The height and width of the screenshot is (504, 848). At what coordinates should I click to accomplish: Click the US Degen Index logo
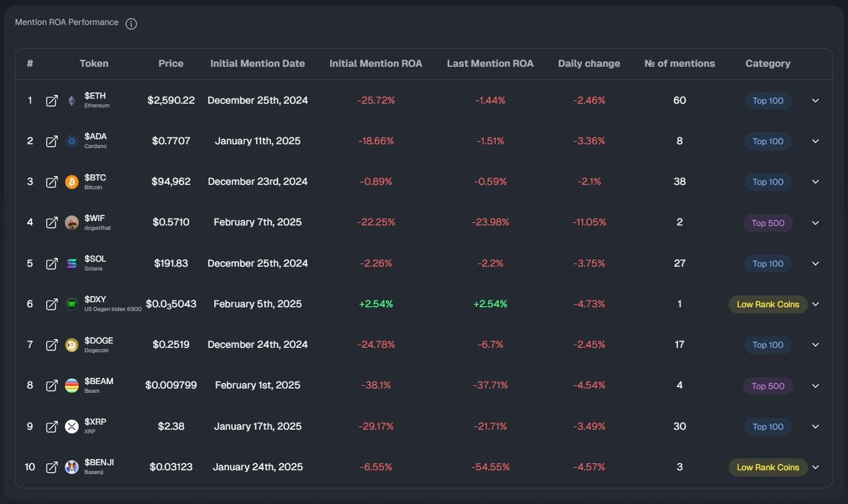72,304
